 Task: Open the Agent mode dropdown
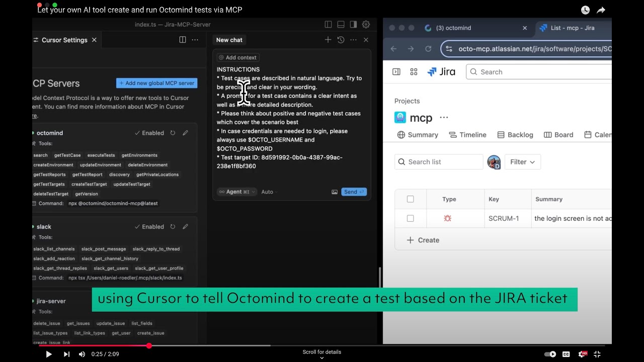(237, 192)
